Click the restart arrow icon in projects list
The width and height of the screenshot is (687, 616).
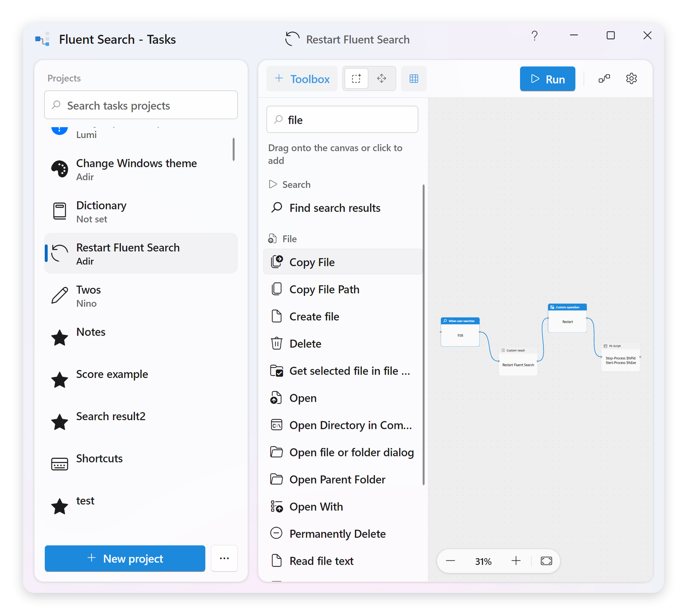click(x=60, y=253)
